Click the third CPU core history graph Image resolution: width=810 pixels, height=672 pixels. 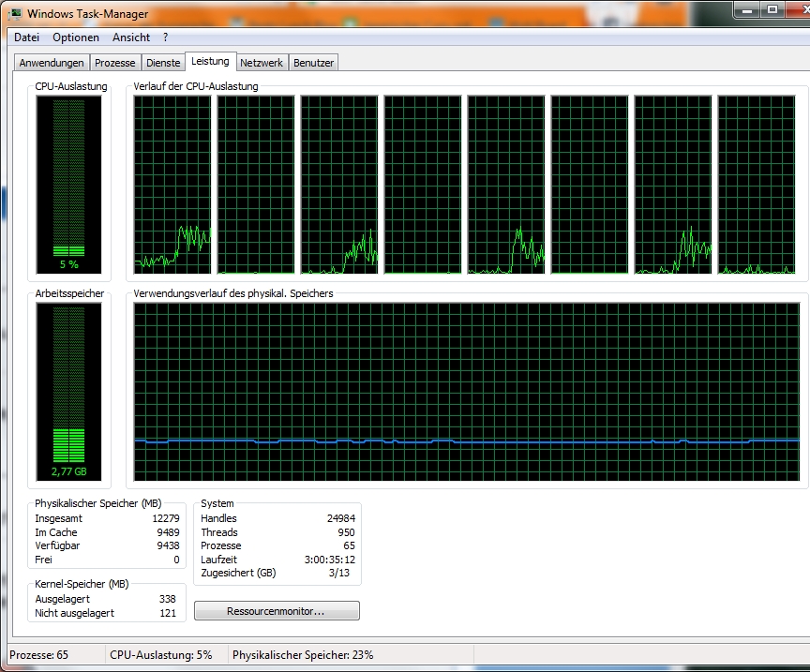339,185
